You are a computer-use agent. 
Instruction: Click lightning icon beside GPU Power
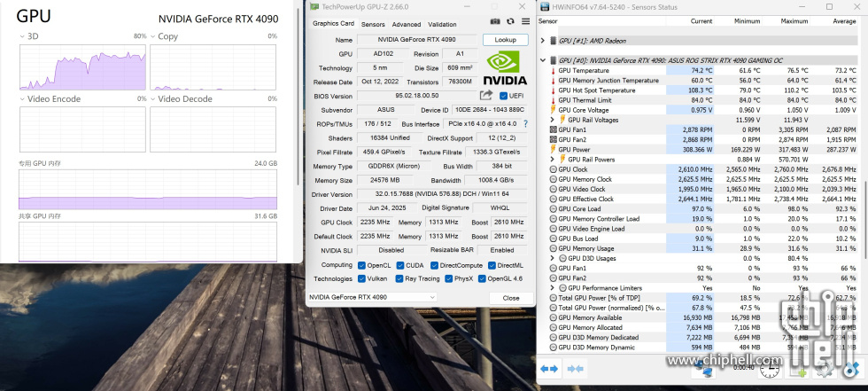pyautogui.click(x=553, y=150)
